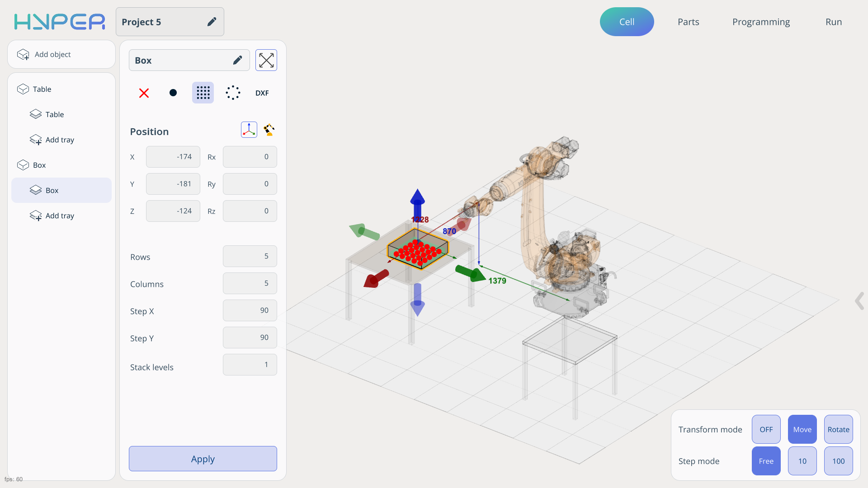Click the robot arm icon beside Position
This screenshot has height=488, width=868.
point(269,130)
